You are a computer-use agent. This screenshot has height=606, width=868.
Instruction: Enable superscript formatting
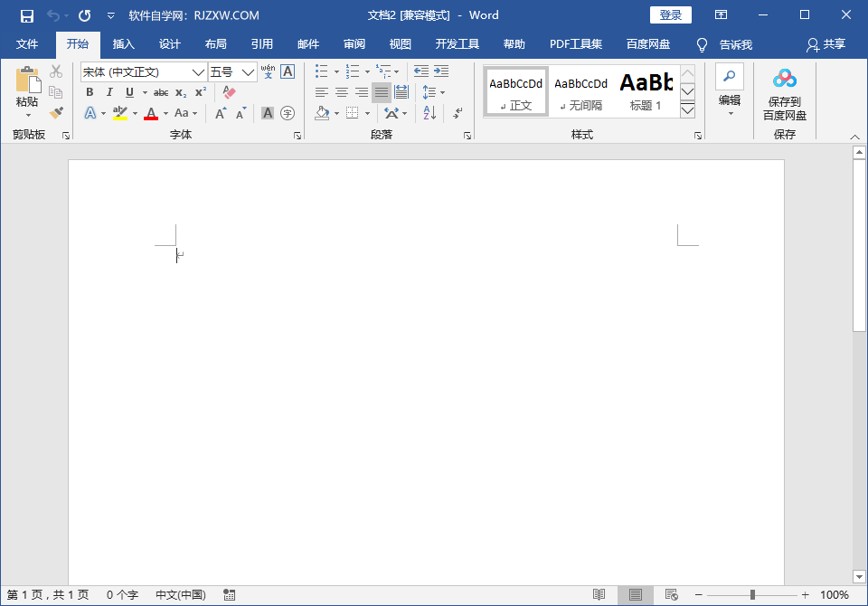click(198, 91)
